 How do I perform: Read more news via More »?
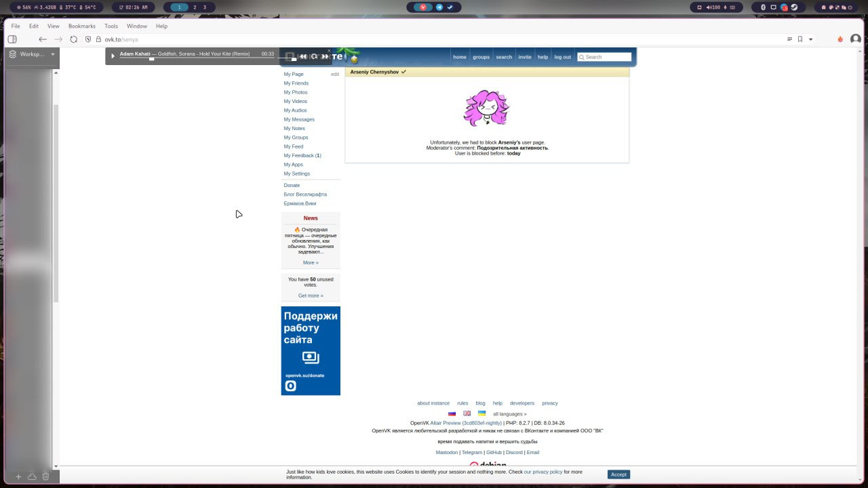pos(311,262)
